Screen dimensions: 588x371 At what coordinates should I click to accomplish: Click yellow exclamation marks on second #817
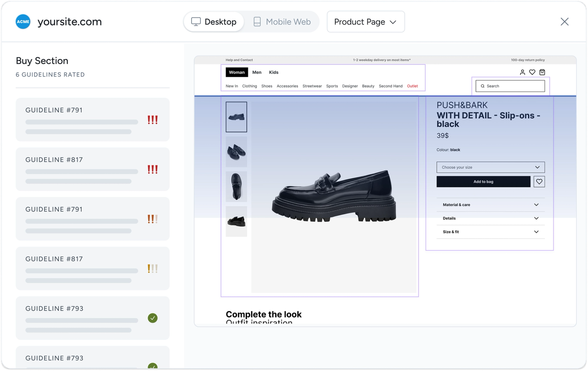pyautogui.click(x=153, y=269)
